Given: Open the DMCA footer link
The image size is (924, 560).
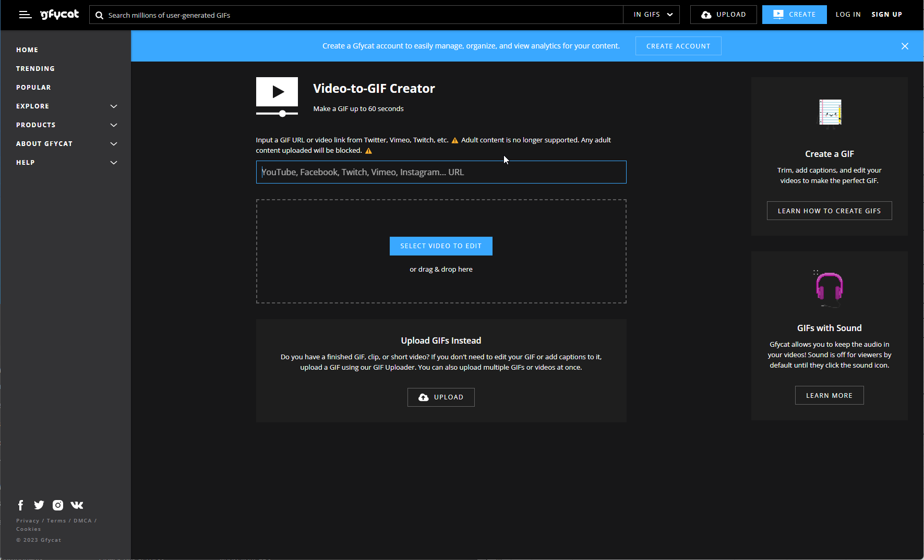Looking at the screenshot, I should 82,521.
